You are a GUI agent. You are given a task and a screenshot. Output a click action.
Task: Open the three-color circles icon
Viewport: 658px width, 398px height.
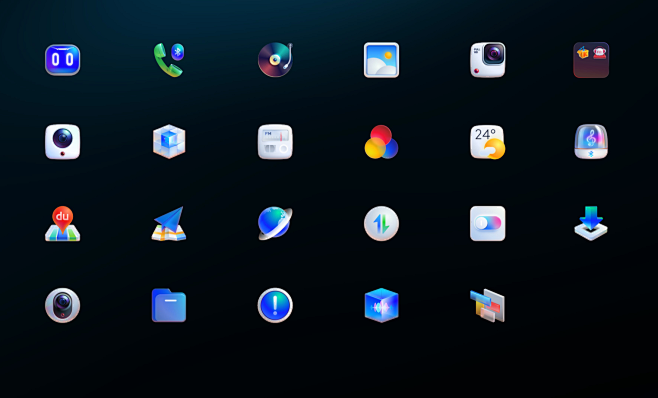[381, 142]
